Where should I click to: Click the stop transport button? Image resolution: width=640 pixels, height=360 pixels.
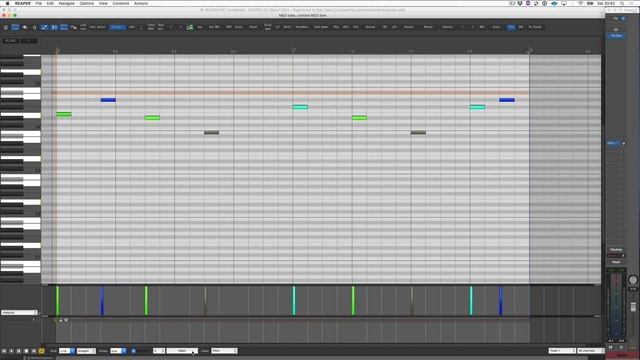(x=26, y=351)
